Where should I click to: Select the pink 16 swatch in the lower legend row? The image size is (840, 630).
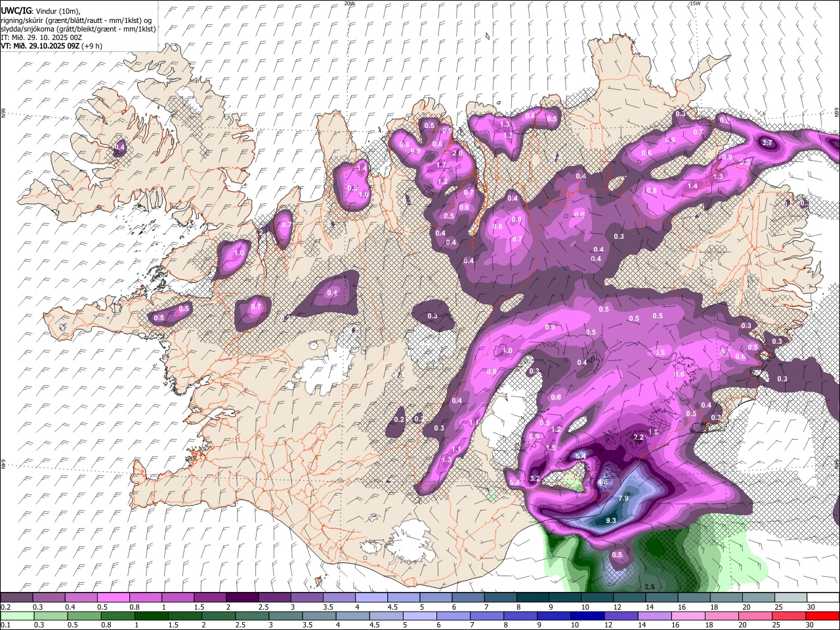coord(688,616)
